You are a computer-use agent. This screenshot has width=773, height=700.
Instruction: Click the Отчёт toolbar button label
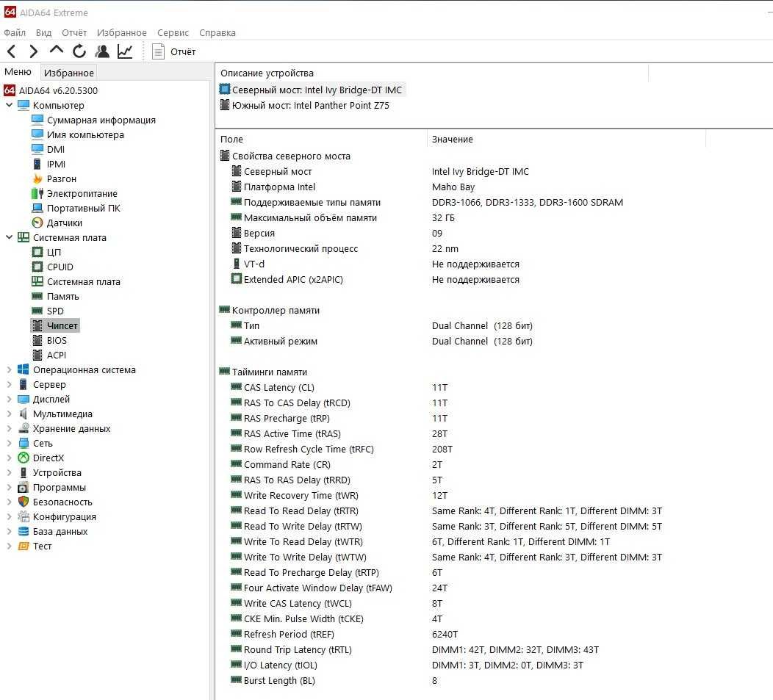point(183,51)
